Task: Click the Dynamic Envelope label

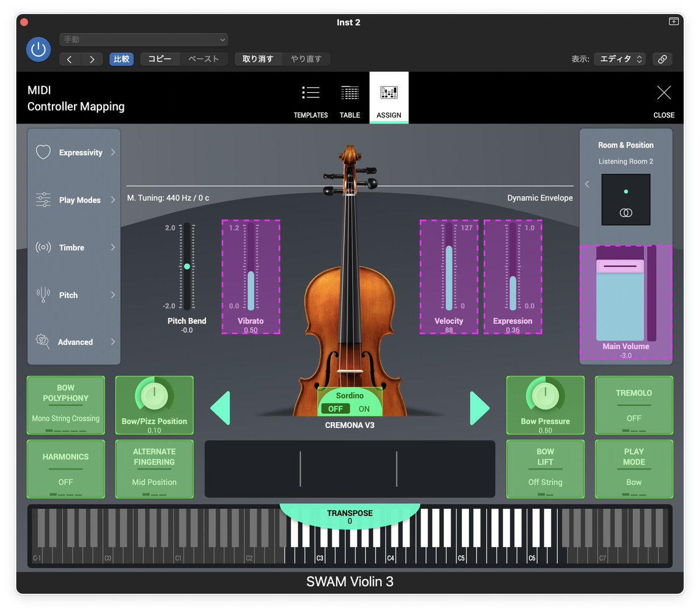Action: tap(540, 198)
